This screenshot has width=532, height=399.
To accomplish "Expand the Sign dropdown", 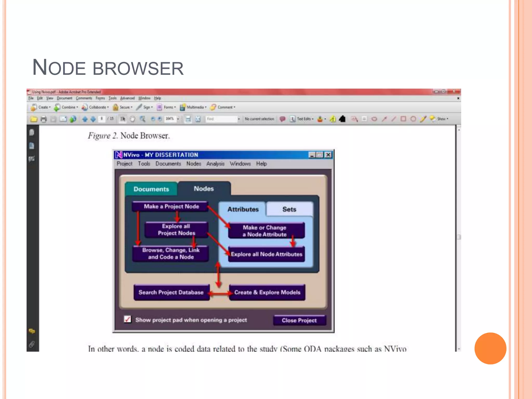I will [145, 107].
